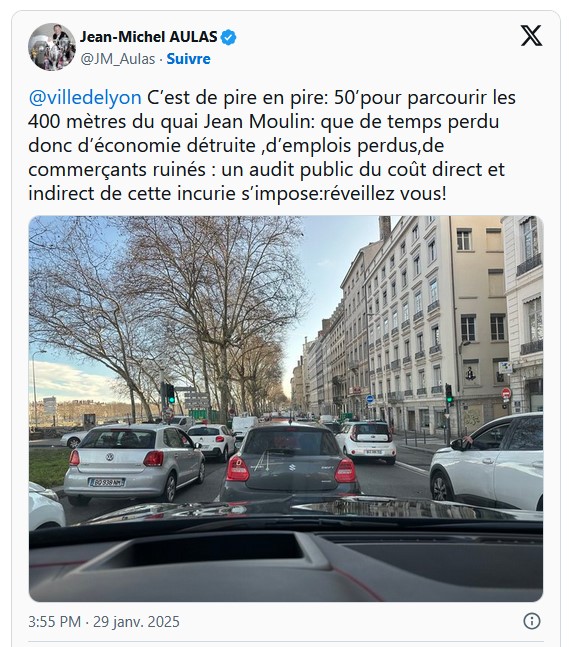The width and height of the screenshot is (569, 647).
Task: Enlarge the traffic jam photo
Action: (286, 409)
